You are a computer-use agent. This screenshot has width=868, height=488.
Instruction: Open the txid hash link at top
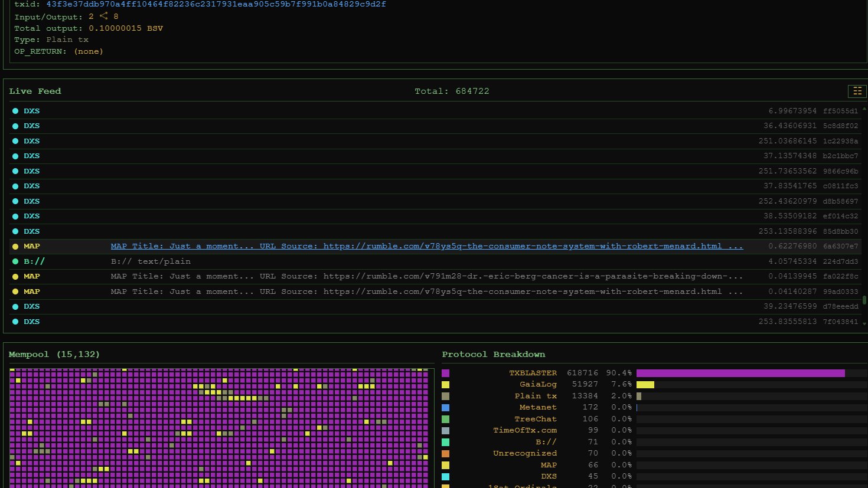click(x=216, y=4)
